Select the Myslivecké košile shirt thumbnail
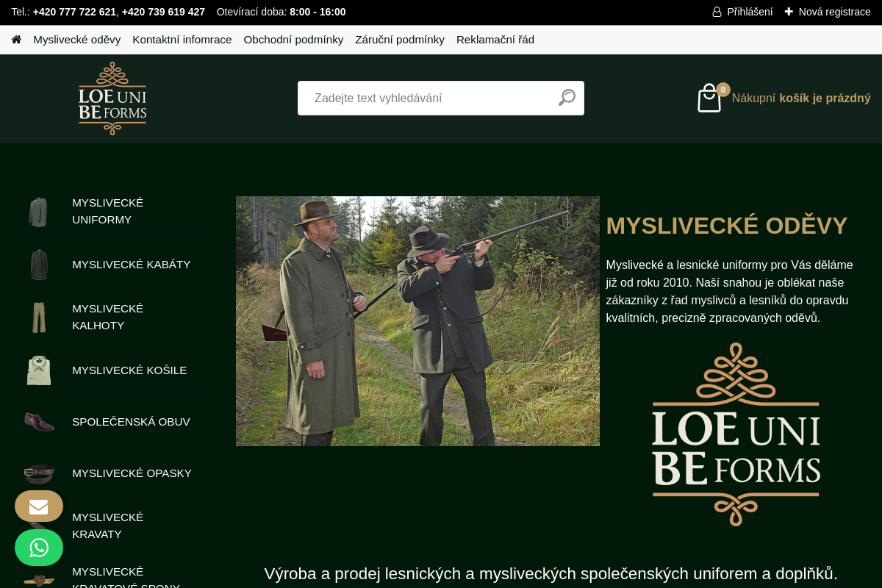This screenshot has height=588, width=882. pos(39,370)
